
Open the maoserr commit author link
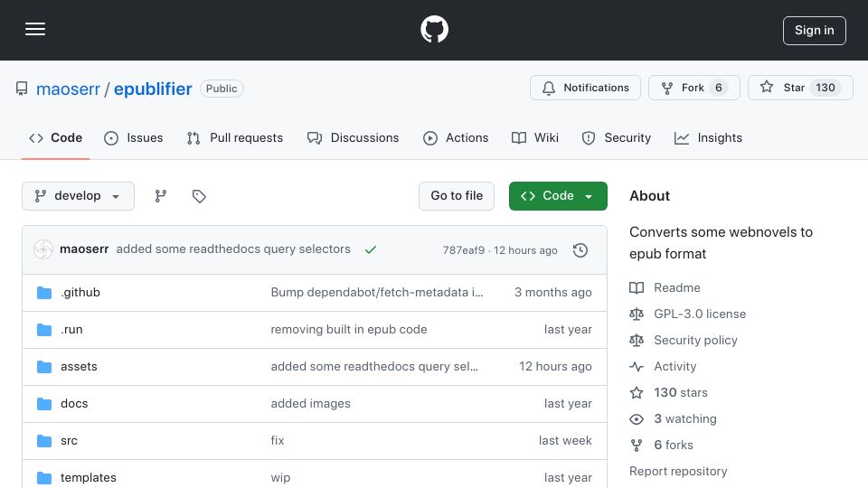pyautogui.click(x=84, y=249)
